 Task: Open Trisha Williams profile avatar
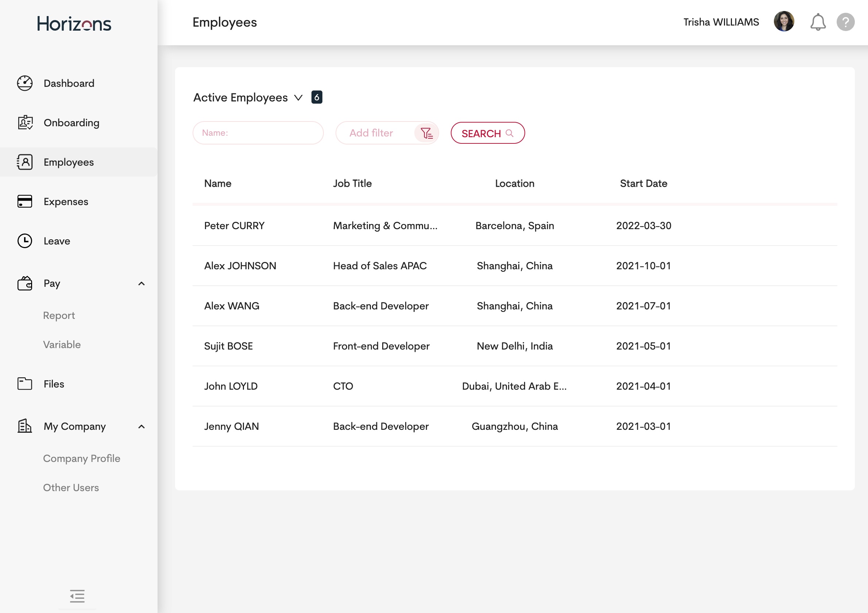coord(784,22)
